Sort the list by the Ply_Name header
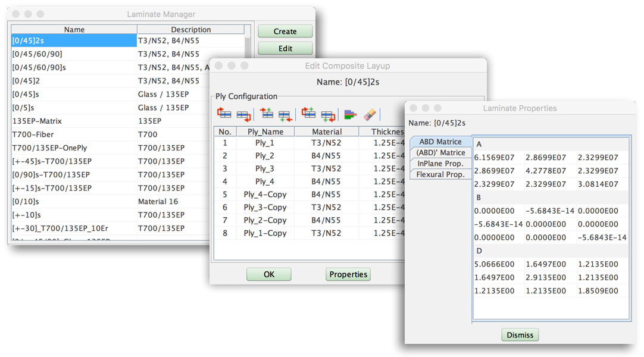This screenshot has height=357, width=644. coord(265,131)
